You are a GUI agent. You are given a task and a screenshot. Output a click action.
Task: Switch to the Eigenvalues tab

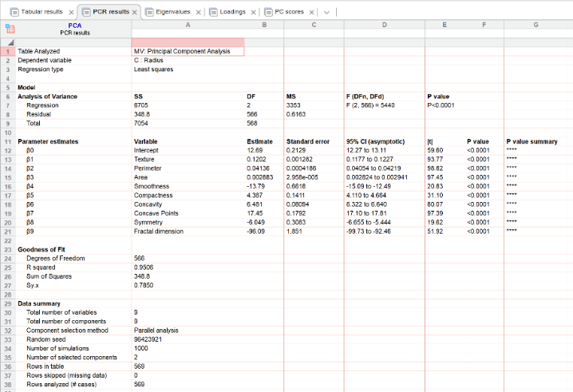173,12
